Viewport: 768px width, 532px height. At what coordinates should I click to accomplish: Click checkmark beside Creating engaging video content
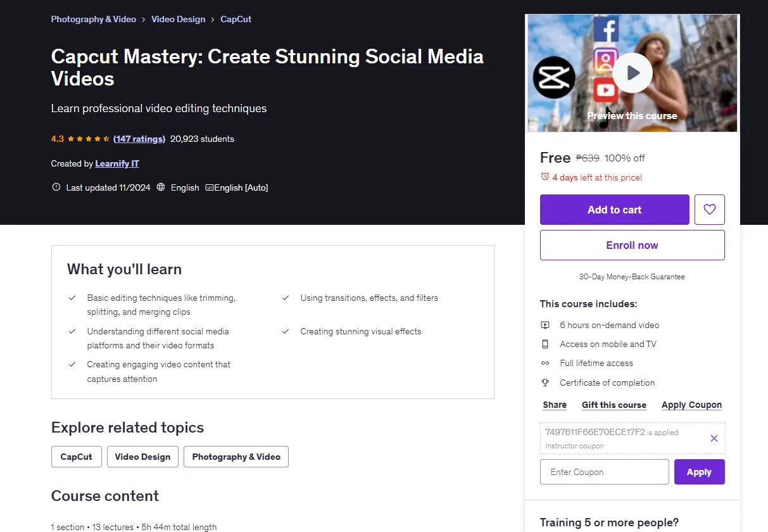pyautogui.click(x=72, y=364)
